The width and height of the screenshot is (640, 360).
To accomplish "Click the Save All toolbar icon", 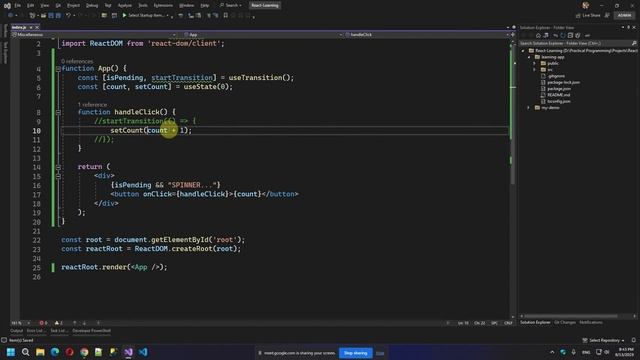I will 58,16.
